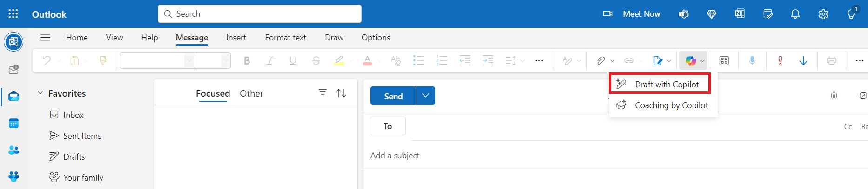Image resolution: width=868 pixels, height=189 pixels.
Task: Open the premium diamond icon
Action: pos(712,14)
